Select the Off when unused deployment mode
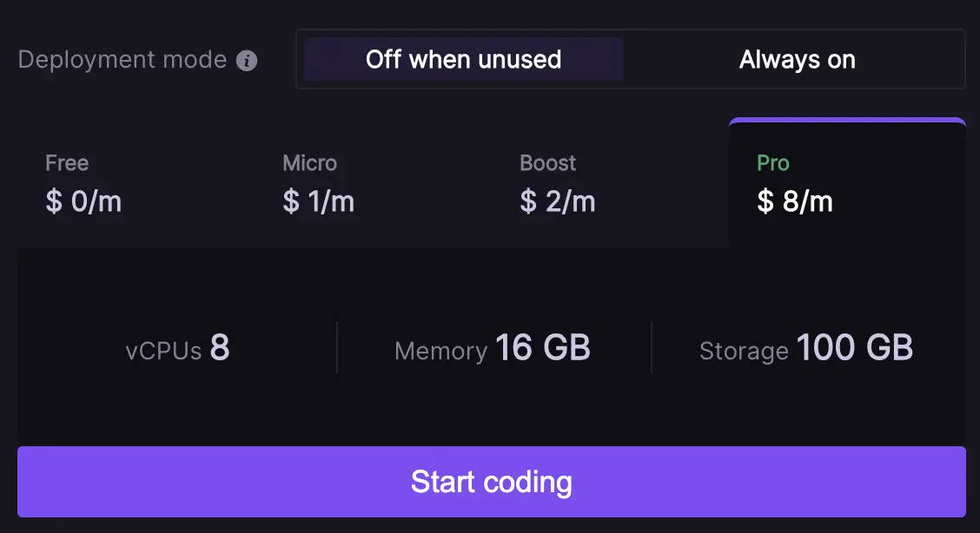The width and height of the screenshot is (980, 533). pos(463,59)
